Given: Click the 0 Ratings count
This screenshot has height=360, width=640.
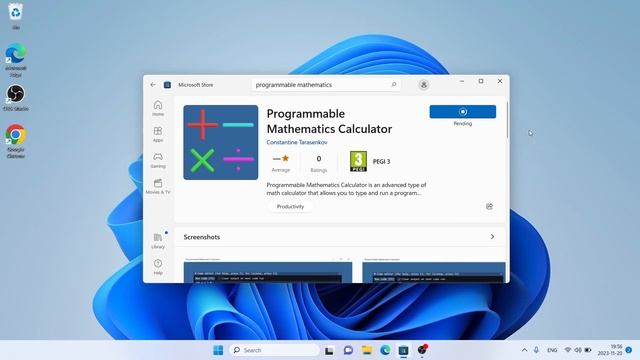Looking at the screenshot, I should tap(319, 163).
